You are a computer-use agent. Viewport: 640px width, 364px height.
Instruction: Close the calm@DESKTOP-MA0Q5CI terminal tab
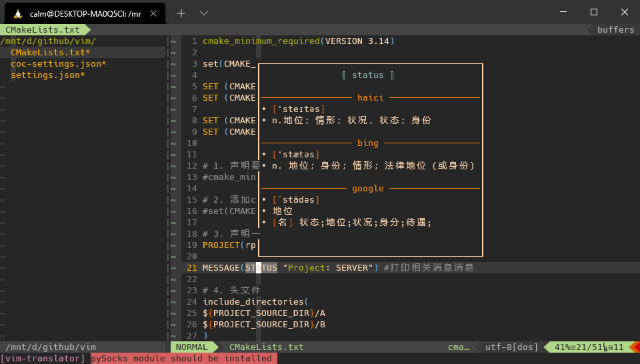(153, 13)
